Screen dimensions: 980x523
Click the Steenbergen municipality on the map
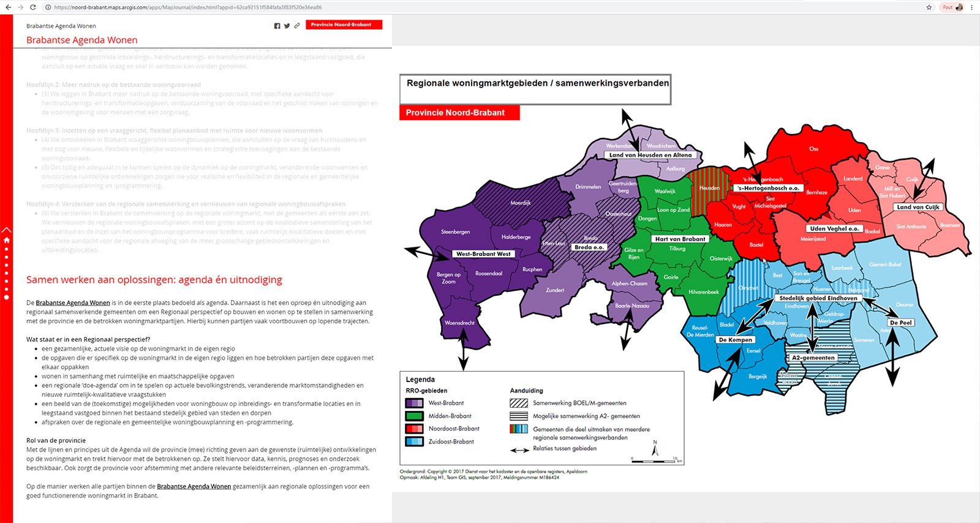pyautogui.click(x=456, y=232)
